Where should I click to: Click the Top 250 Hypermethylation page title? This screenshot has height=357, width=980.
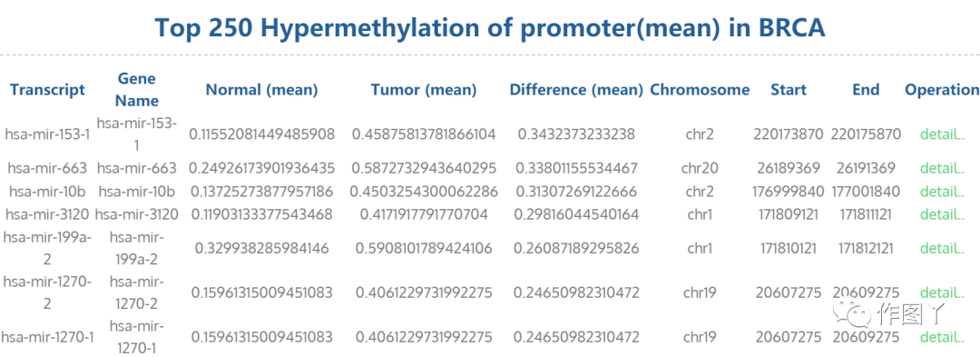pyautogui.click(x=490, y=27)
